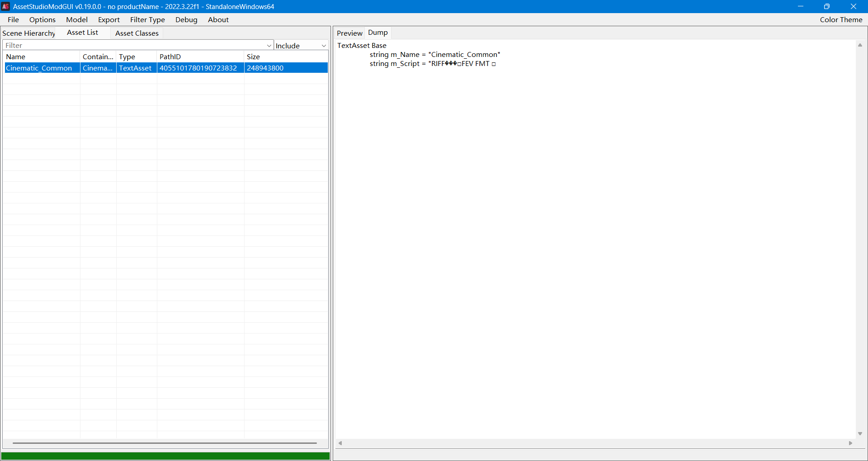This screenshot has height=461, width=868.
Task: Switch to the Scene Hierarchy tab
Action: (x=29, y=33)
